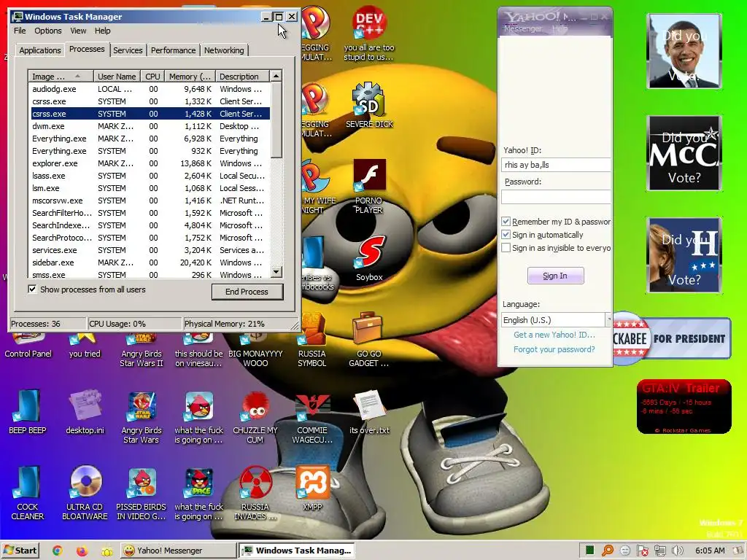Viewport: 747px width, 560px height.
Task: Open the XMPP desktop icon
Action: pos(312,488)
